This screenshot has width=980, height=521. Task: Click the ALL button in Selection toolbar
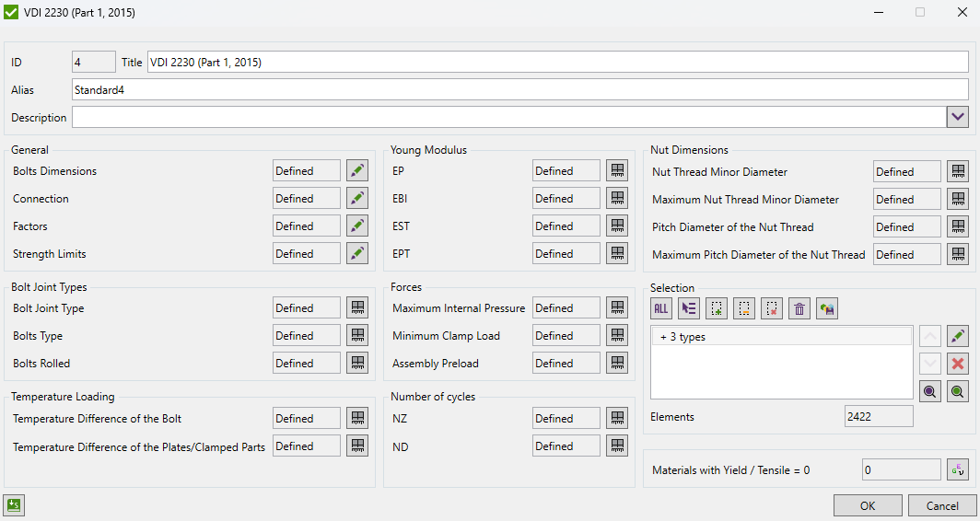[661, 308]
